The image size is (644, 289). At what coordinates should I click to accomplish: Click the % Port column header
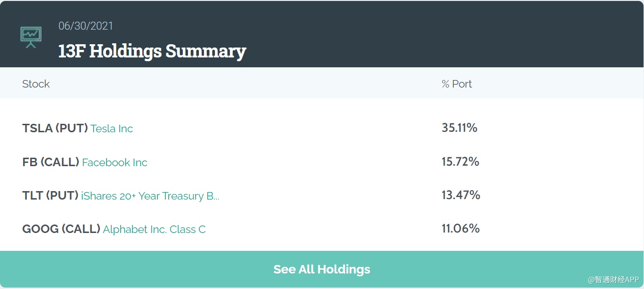(457, 84)
